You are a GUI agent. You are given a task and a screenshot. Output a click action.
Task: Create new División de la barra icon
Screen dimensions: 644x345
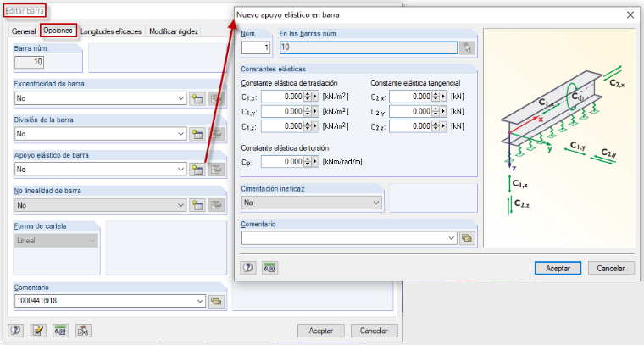coord(197,134)
